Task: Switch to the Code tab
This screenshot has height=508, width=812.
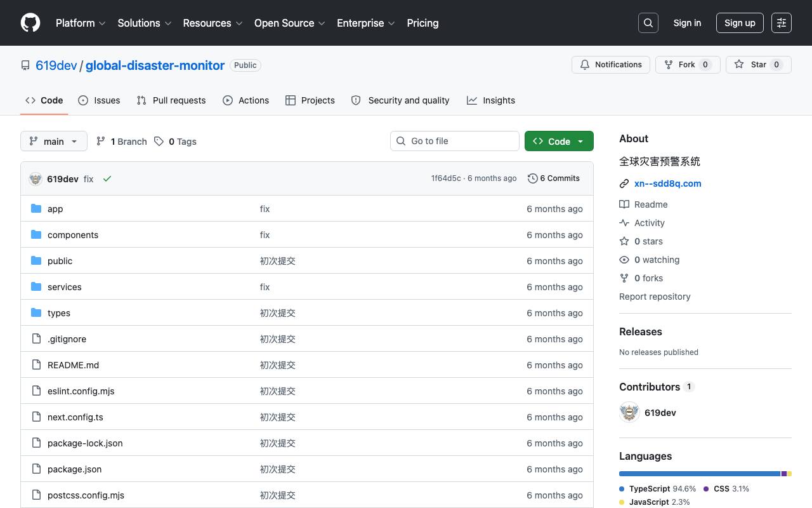Action: point(44,100)
